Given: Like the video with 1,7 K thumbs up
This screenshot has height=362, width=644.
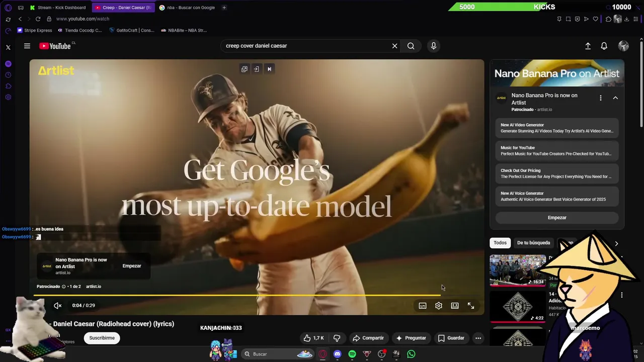Looking at the screenshot, I should pyautogui.click(x=313, y=338).
